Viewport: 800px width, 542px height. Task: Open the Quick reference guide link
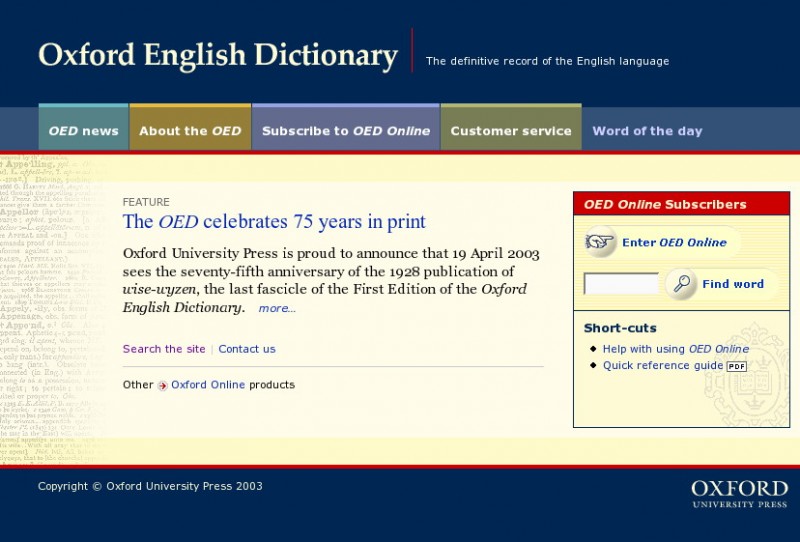click(662, 366)
